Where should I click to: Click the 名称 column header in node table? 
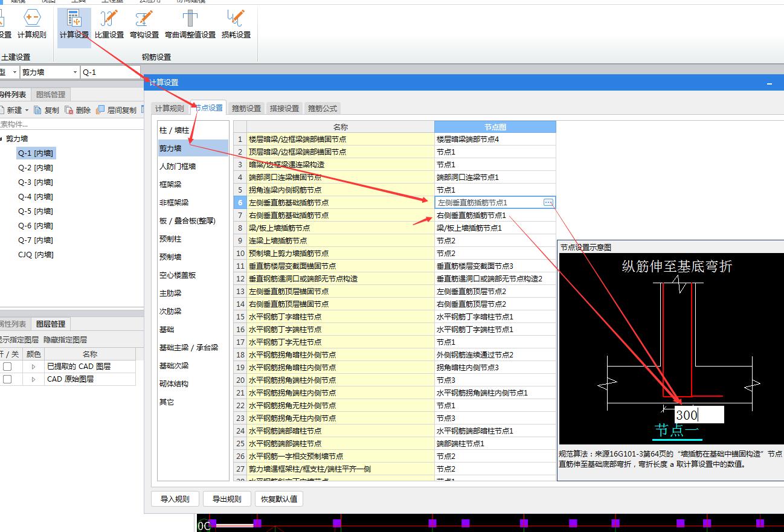[341, 127]
